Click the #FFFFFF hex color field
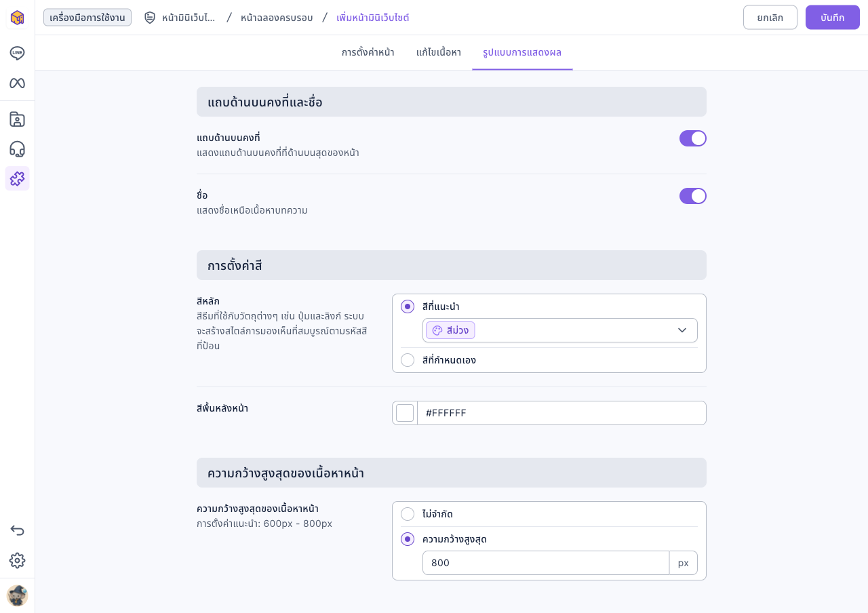Screen dimensions: 868x613 561,413
